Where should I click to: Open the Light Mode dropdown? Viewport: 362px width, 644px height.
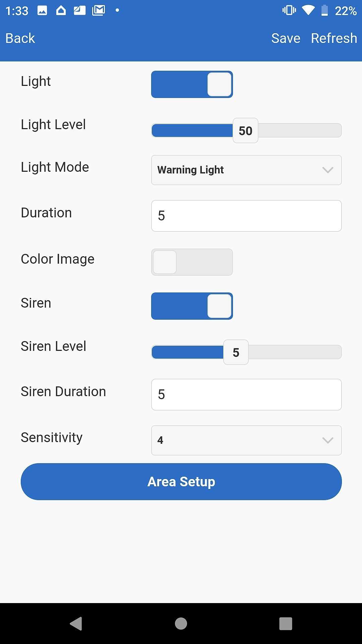[x=246, y=170]
